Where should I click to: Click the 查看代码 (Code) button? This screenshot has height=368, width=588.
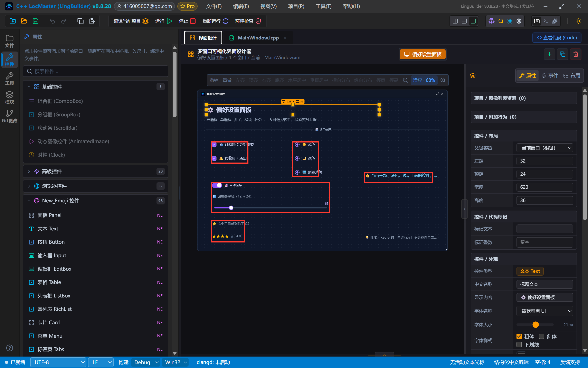tap(557, 38)
